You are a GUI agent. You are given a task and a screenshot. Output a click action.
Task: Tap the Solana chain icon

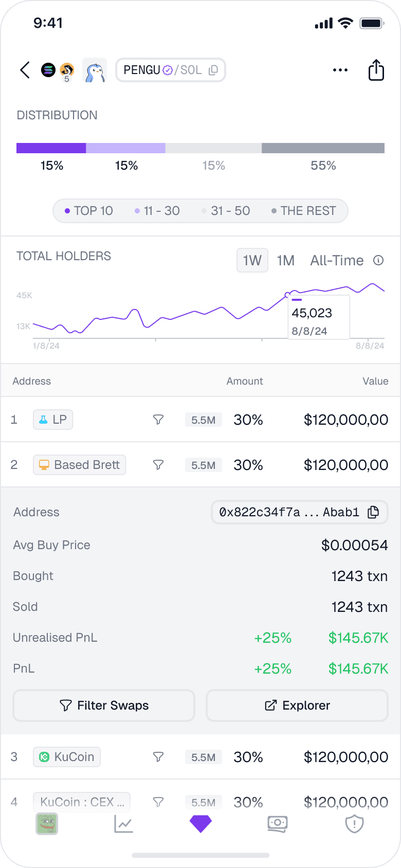(x=48, y=69)
